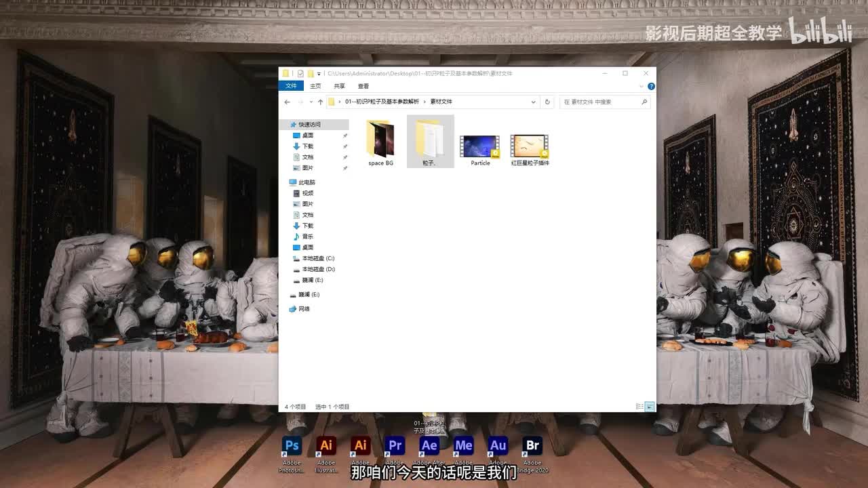Viewport: 868px width, 488px height.
Task: Select the 红巨星粒子插件 video file
Action: tap(530, 149)
